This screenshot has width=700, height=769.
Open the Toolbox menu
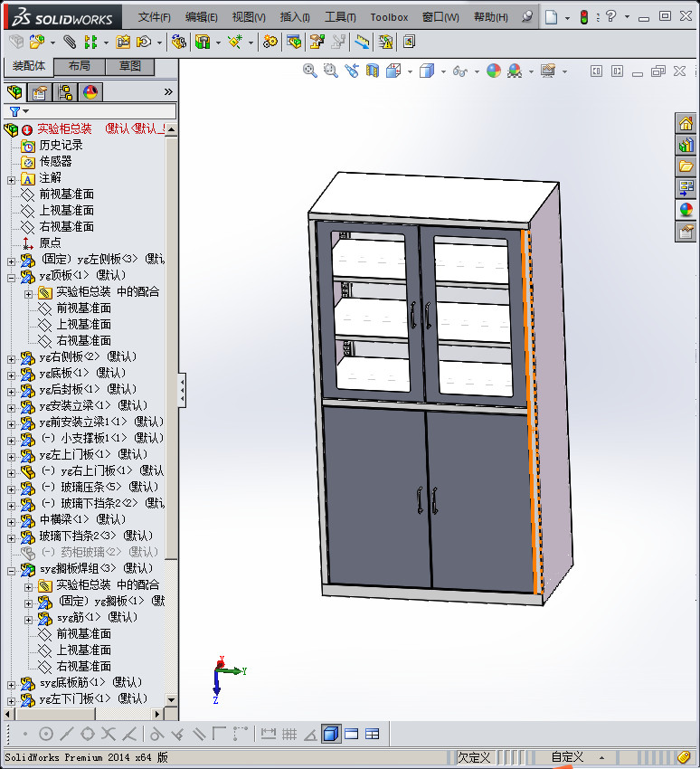tap(389, 17)
